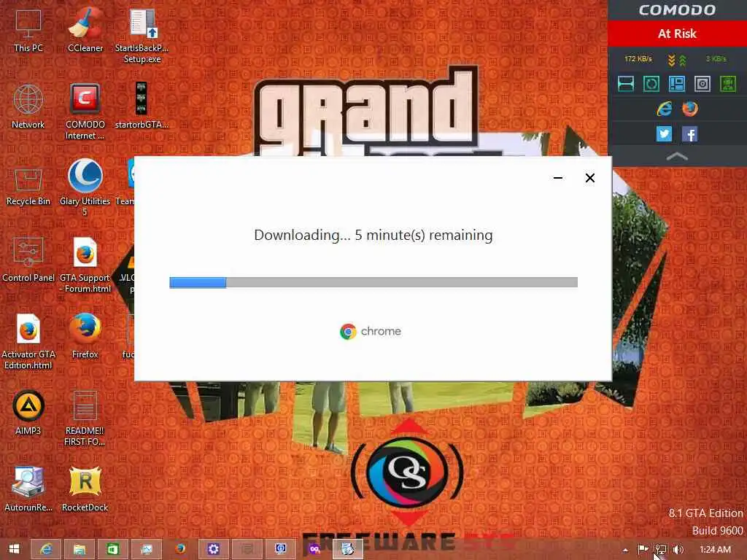Image resolution: width=747 pixels, height=560 pixels.
Task: Open the Windows Start button
Action: tap(14, 549)
